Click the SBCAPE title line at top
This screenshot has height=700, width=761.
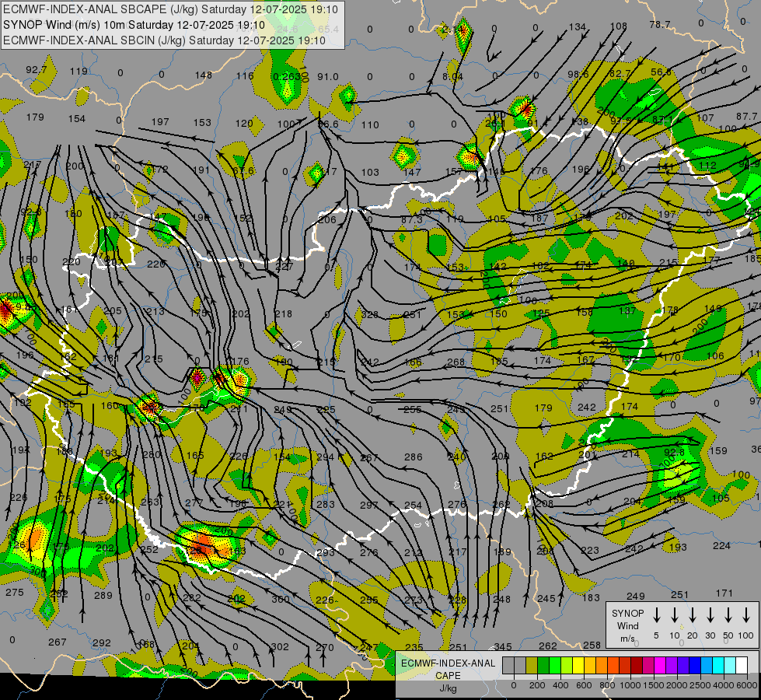coord(170,9)
